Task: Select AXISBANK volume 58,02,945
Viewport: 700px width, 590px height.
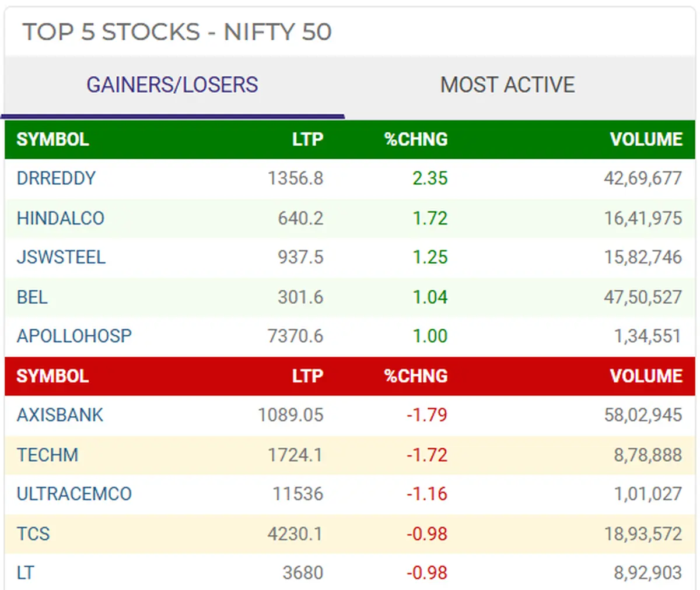Action: tap(643, 415)
